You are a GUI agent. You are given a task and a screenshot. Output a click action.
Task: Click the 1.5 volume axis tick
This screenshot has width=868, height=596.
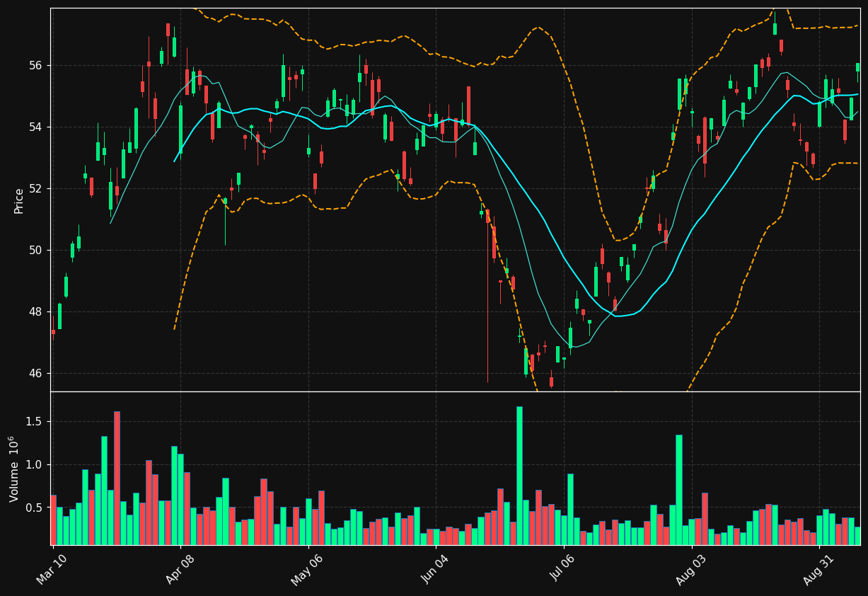[x=35, y=421]
